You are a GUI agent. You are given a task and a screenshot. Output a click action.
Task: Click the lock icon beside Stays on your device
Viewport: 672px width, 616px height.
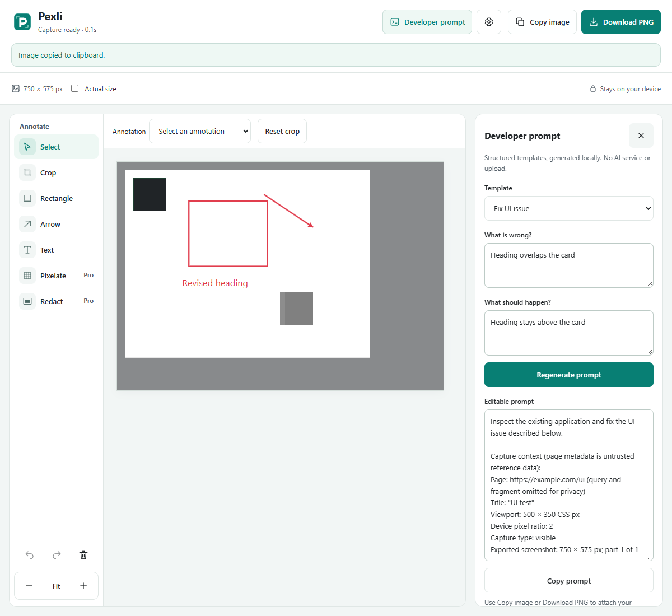(x=593, y=88)
